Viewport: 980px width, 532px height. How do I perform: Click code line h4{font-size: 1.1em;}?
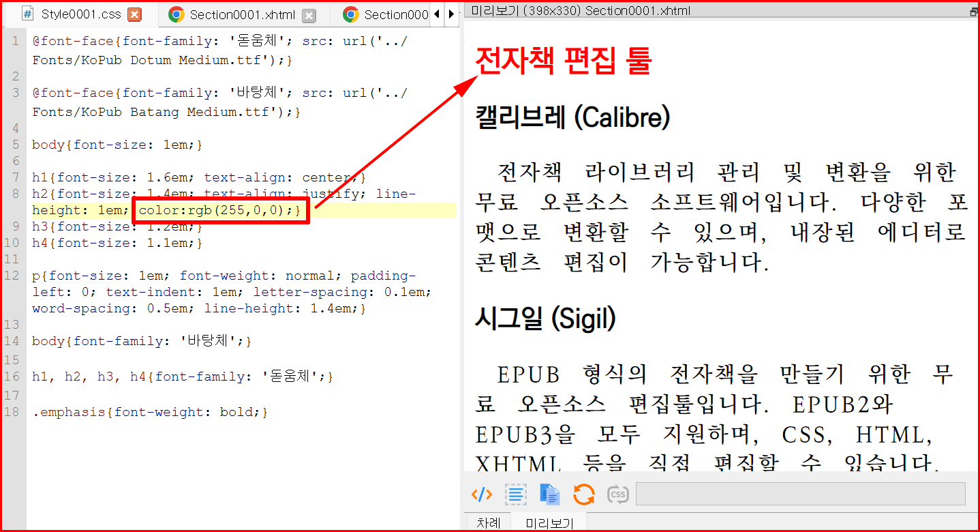pos(117,243)
